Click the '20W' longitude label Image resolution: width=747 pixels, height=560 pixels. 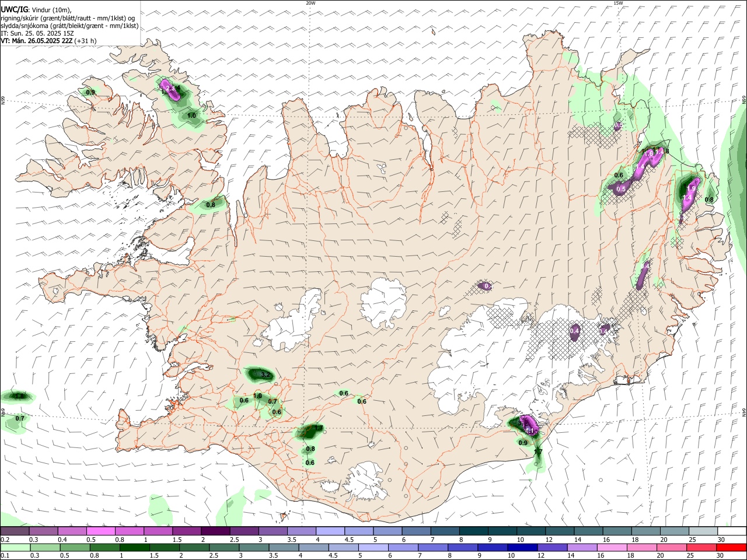[311, 3]
